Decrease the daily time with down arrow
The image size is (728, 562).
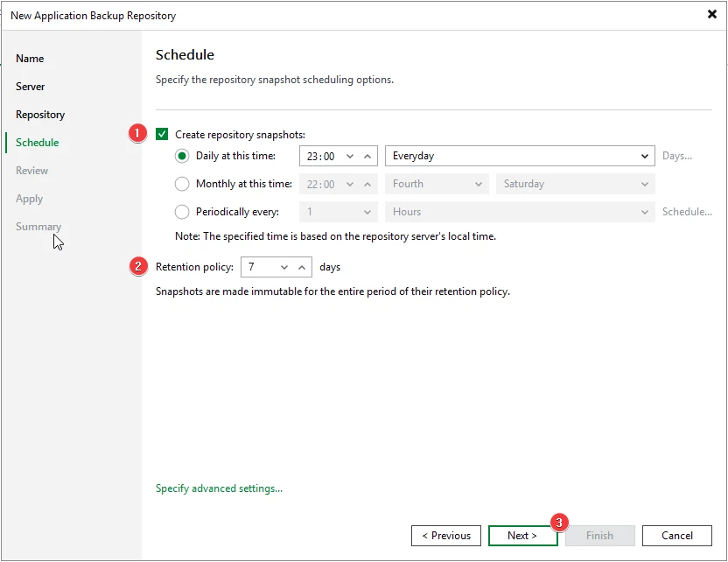point(350,157)
